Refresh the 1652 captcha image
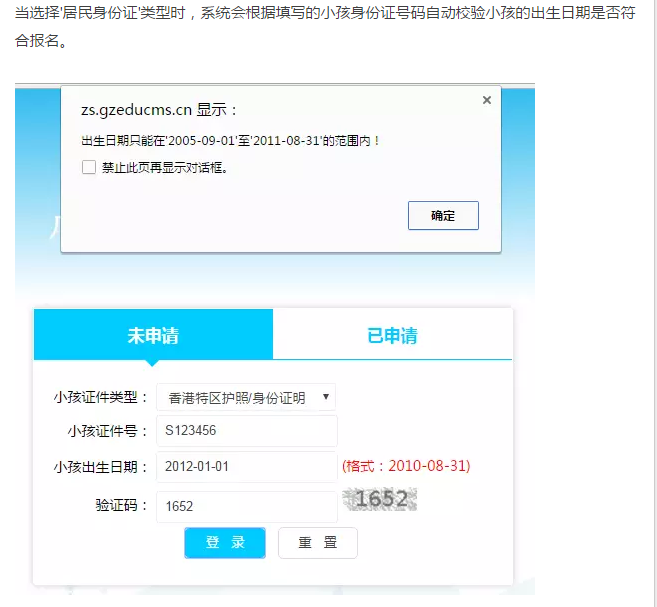Image resolution: width=657 pixels, height=607 pixels. pyautogui.click(x=380, y=499)
